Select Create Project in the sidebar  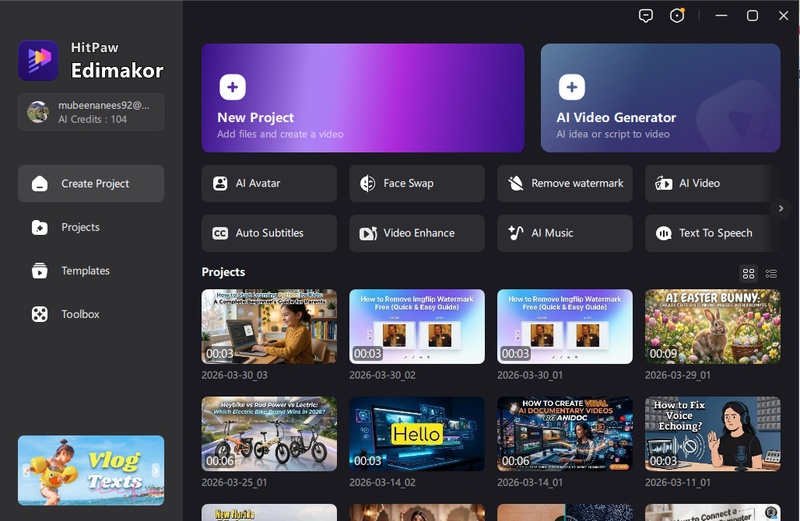(x=91, y=183)
